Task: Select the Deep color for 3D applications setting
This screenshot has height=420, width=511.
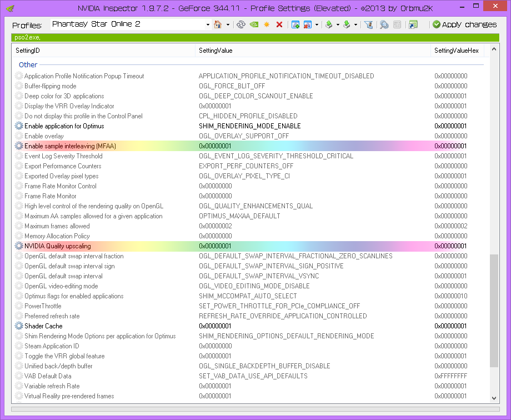Action: 64,96
